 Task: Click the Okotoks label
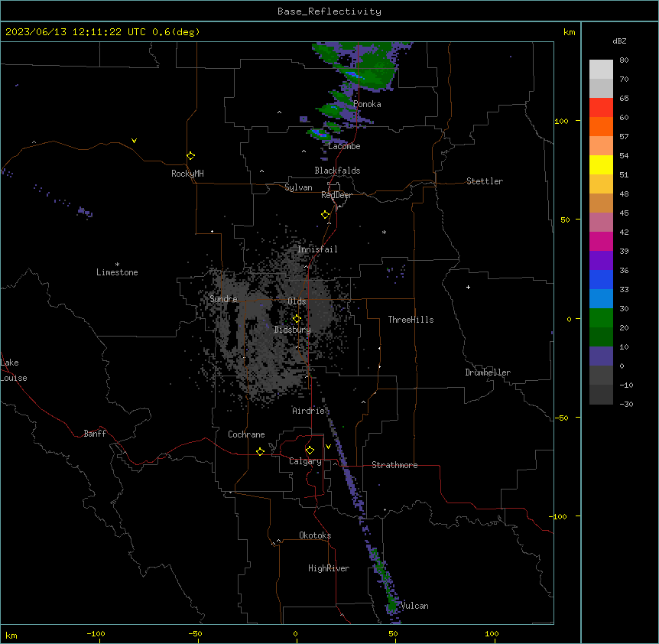click(315, 535)
